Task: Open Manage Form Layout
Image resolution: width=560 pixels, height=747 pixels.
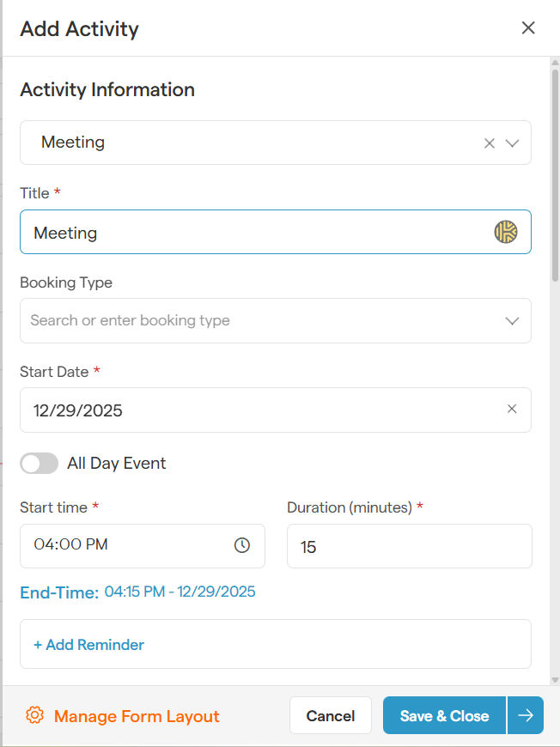Action: coord(137,715)
